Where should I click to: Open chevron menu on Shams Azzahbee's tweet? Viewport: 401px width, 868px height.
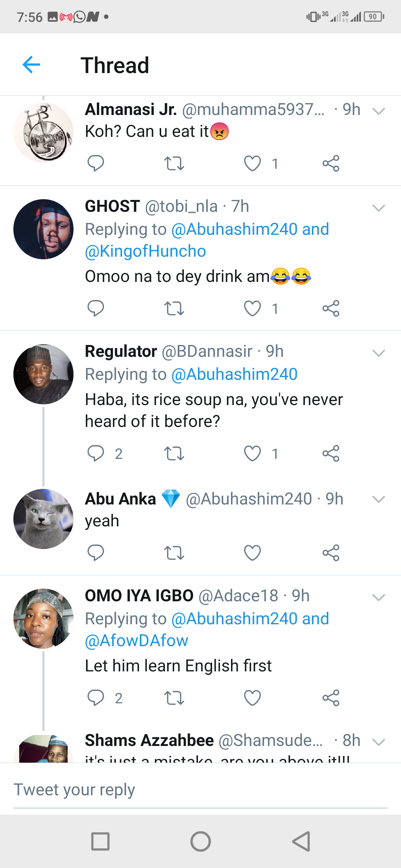378,742
